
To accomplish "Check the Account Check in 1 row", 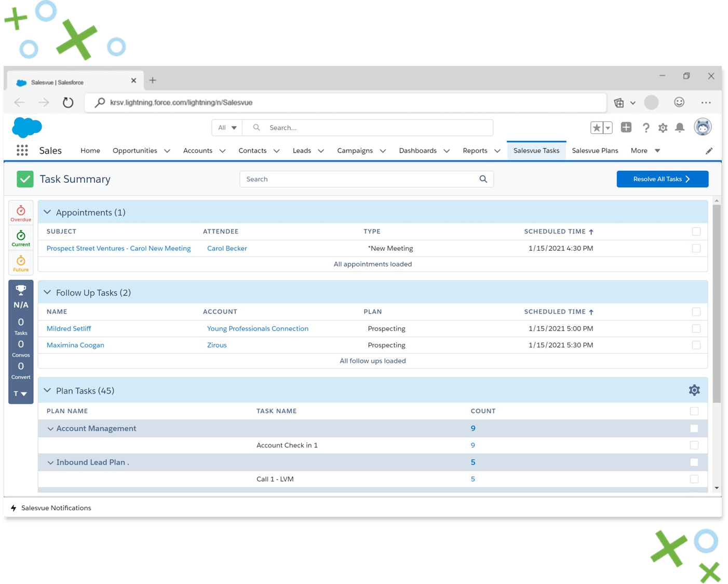I will pos(694,445).
